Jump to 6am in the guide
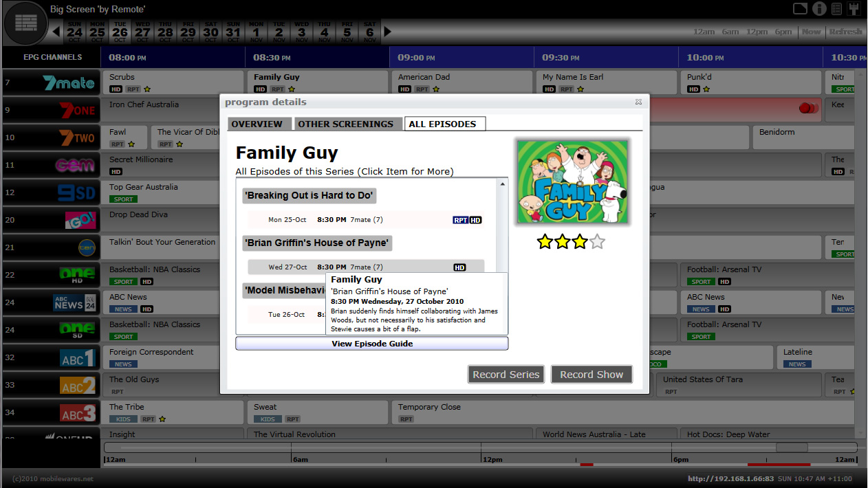Image resolution: width=868 pixels, height=488 pixels. tap(730, 32)
